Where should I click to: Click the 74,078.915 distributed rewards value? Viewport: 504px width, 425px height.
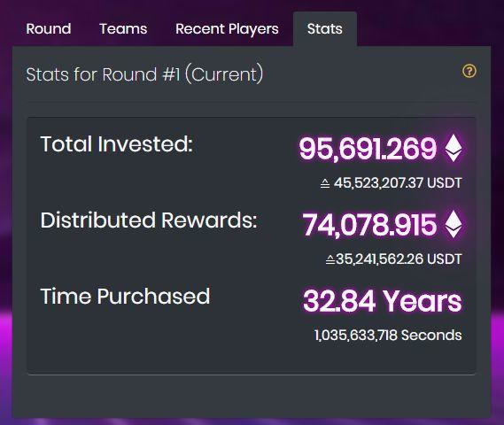tap(369, 225)
